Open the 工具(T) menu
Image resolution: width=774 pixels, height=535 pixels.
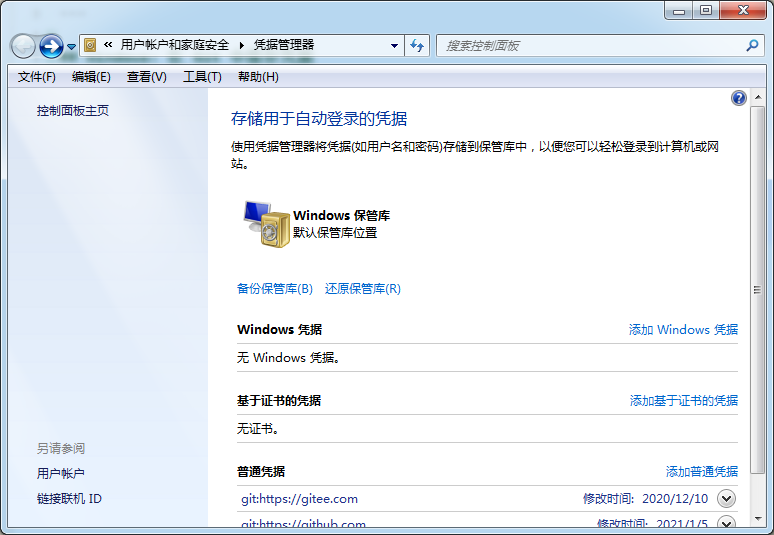point(202,77)
